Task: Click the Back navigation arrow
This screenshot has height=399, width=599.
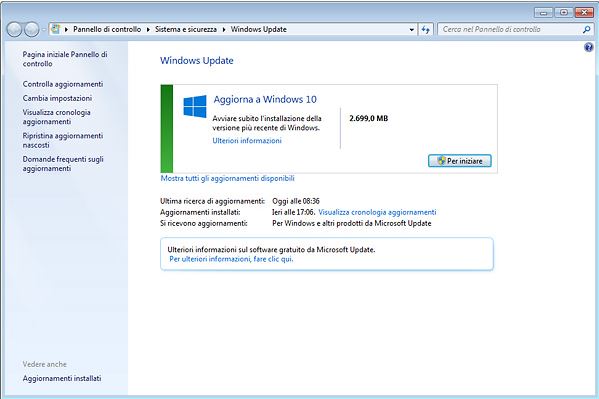Action: [x=14, y=29]
